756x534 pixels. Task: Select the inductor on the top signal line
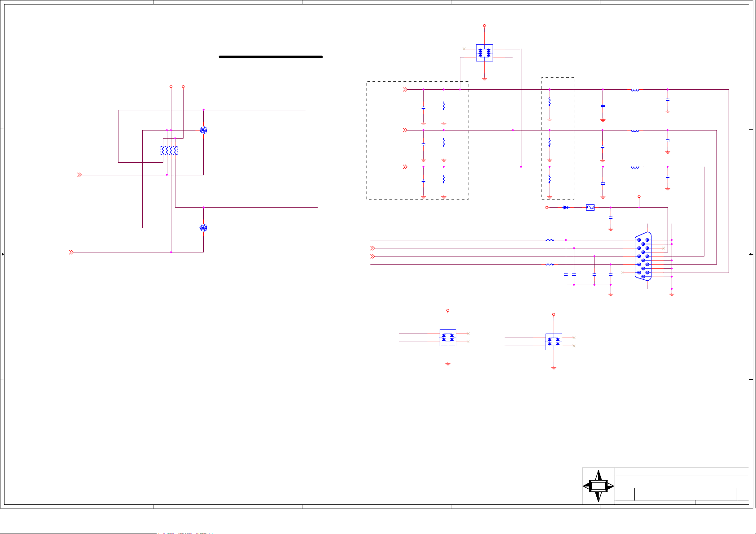coord(635,90)
